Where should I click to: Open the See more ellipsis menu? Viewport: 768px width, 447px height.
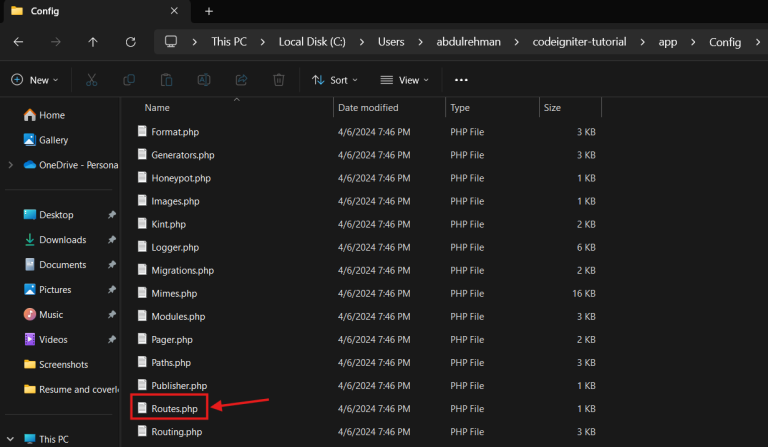461,80
